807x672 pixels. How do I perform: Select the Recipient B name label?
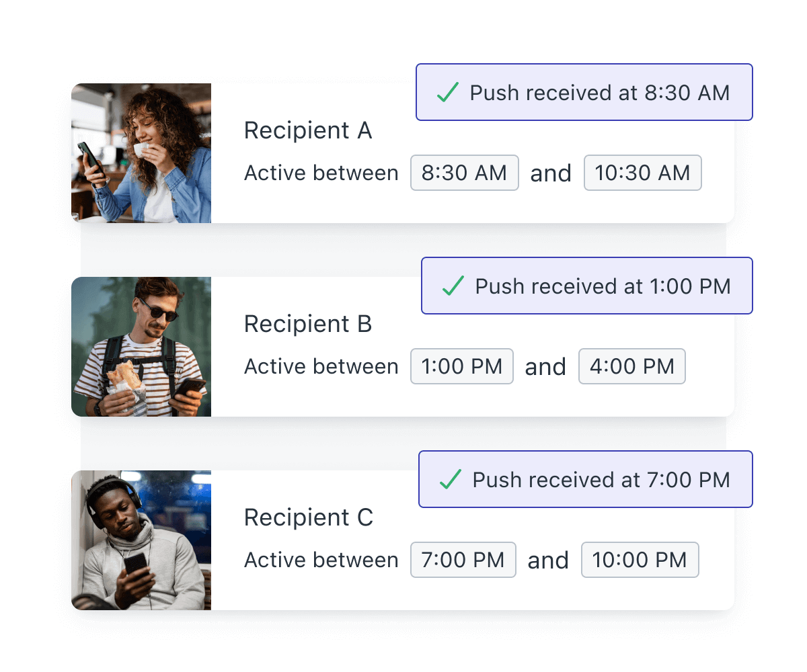pos(307,324)
